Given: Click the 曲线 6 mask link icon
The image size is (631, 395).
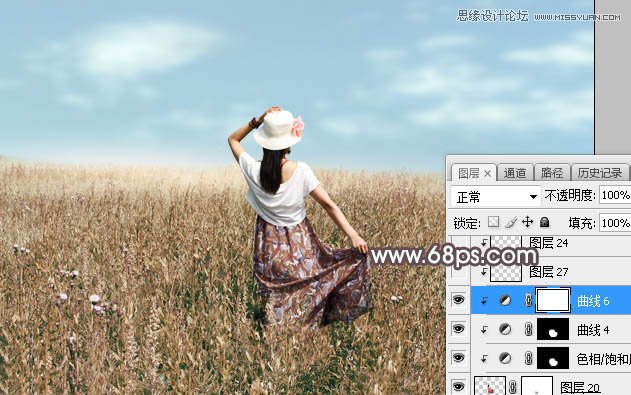Looking at the screenshot, I should click(528, 300).
